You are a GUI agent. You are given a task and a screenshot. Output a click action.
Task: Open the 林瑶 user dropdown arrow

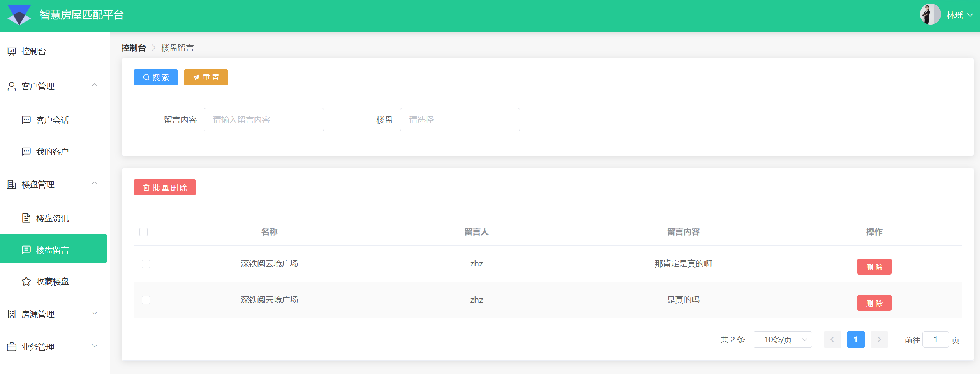tap(970, 15)
